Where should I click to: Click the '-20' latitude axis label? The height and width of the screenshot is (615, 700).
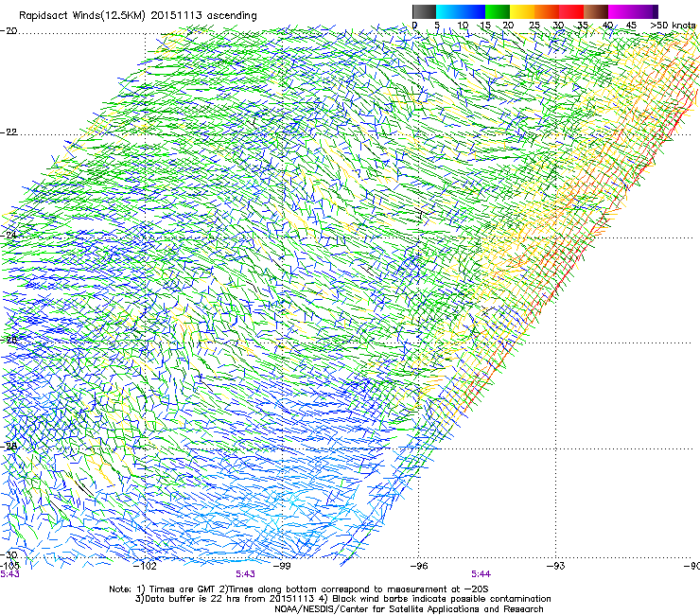tap(9, 31)
